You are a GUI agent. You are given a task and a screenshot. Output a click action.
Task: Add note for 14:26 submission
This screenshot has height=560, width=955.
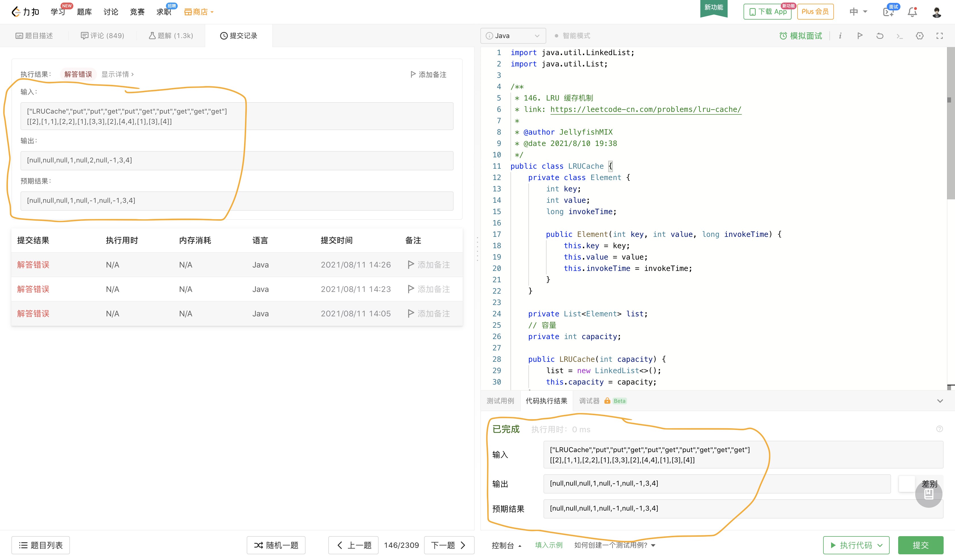point(429,265)
